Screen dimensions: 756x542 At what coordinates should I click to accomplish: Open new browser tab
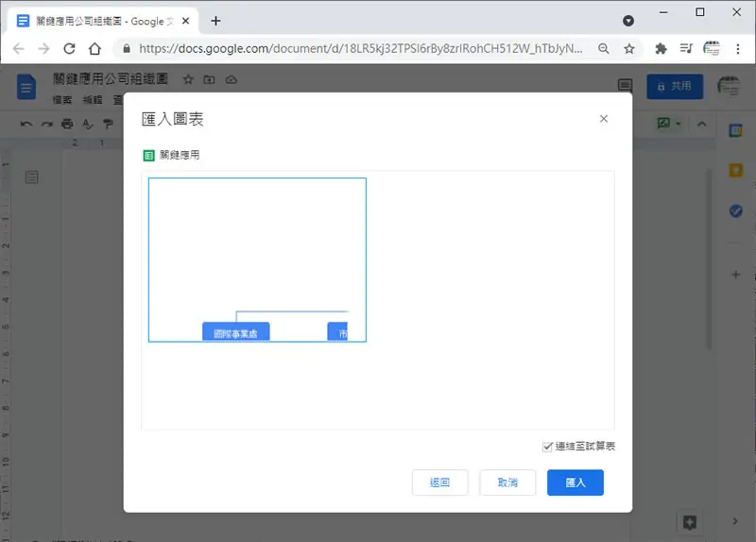coord(216,21)
